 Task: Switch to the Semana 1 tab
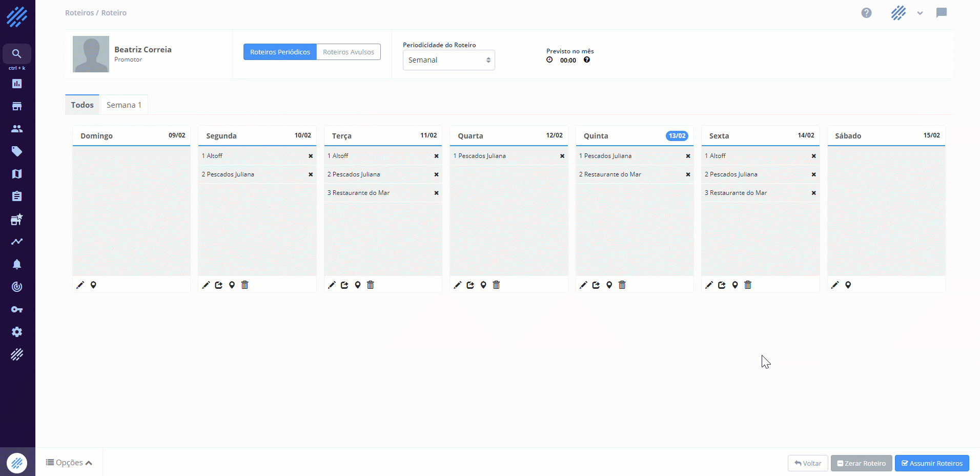click(x=124, y=105)
